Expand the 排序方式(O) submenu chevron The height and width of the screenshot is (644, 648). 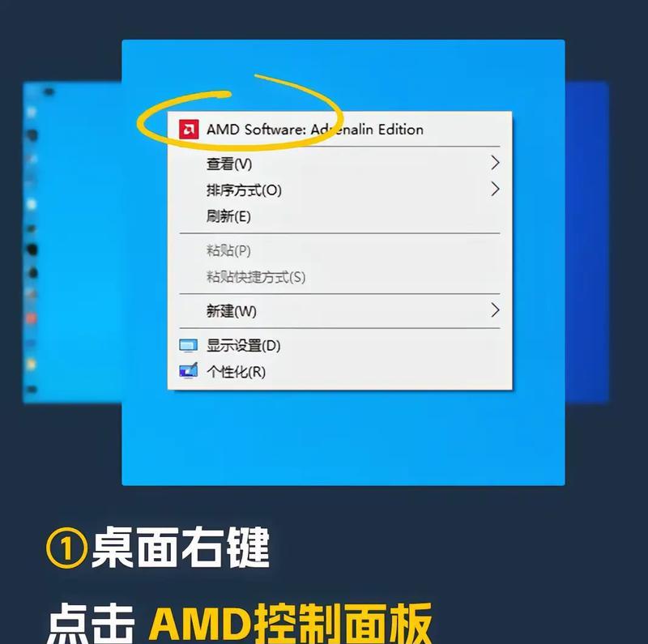tap(495, 190)
